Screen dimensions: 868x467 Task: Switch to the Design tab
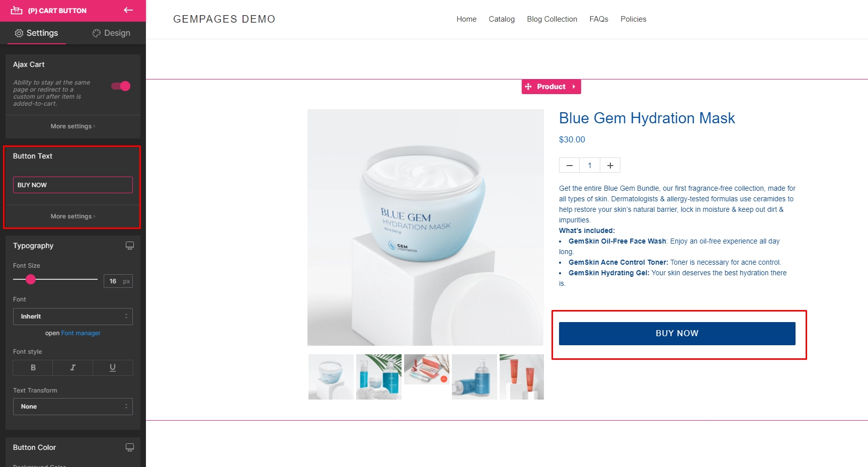(x=111, y=33)
